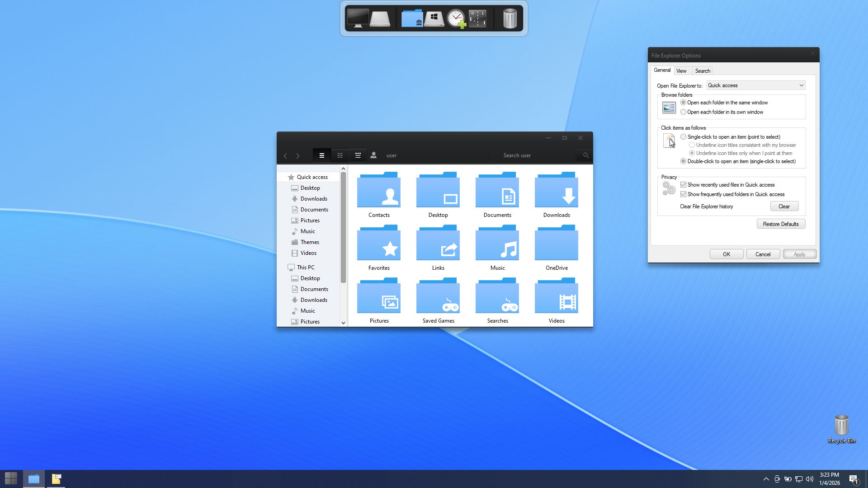Show hidden system tray icons chevron
The height and width of the screenshot is (488, 868).
766,479
